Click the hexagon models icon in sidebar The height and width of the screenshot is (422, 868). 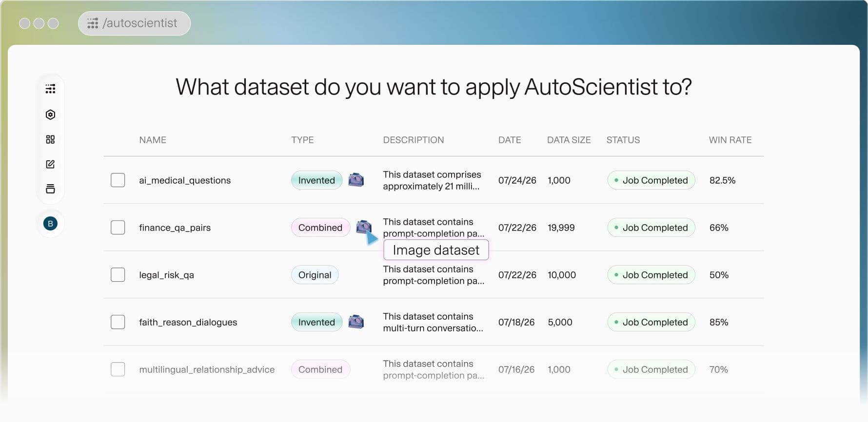click(x=50, y=115)
